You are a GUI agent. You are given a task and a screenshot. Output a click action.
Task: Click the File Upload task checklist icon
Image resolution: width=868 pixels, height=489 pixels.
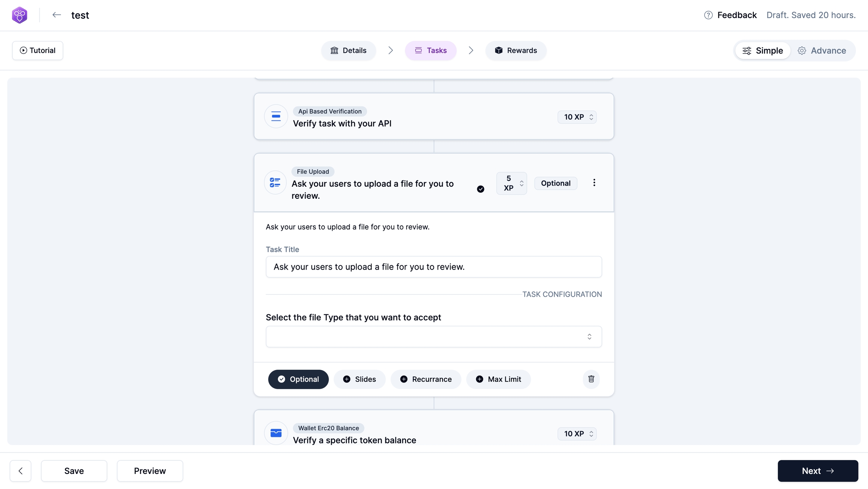(x=275, y=183)
